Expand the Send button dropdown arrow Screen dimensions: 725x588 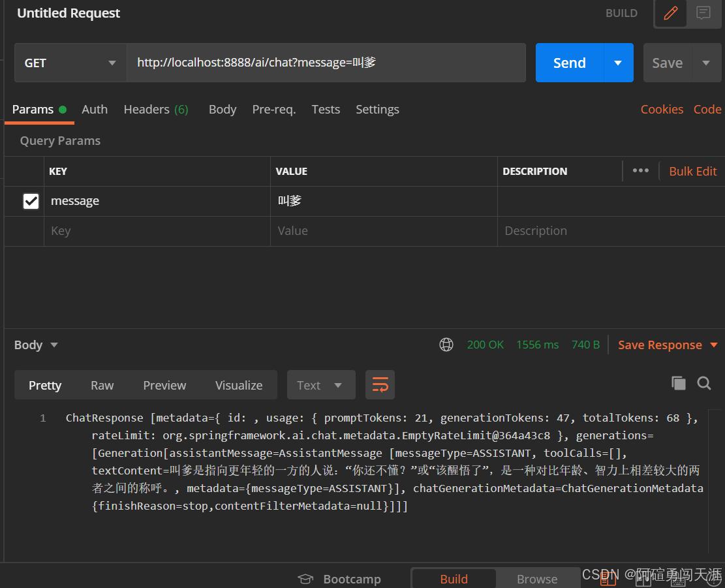[618, 63]
